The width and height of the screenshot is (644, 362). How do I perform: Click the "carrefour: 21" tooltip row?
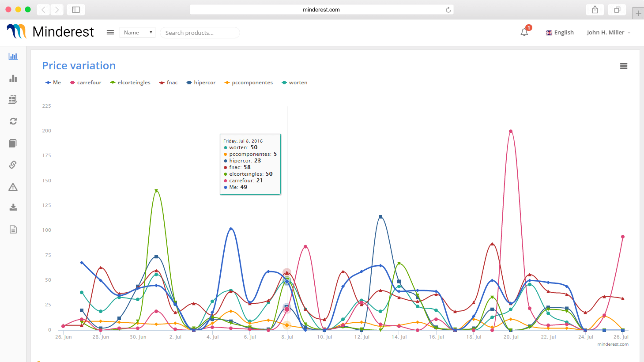tap(243, 181)
